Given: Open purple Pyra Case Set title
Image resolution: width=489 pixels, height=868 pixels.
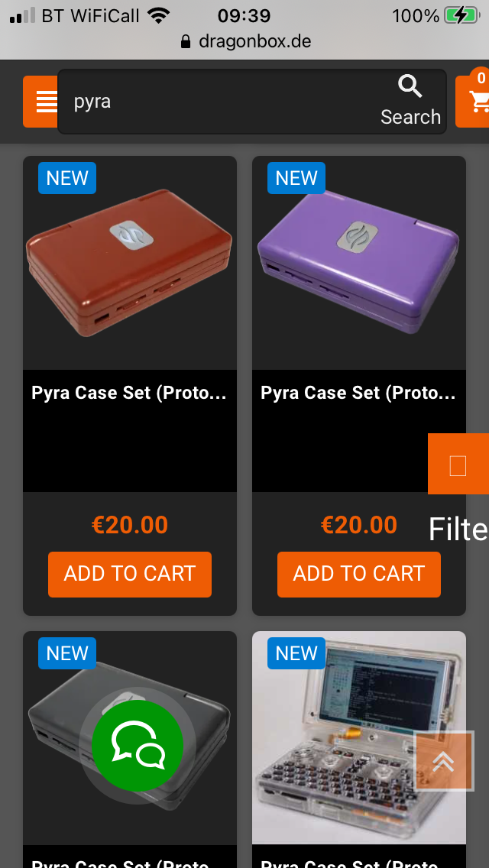Looking at the screenshot, I should pos(359,393).
